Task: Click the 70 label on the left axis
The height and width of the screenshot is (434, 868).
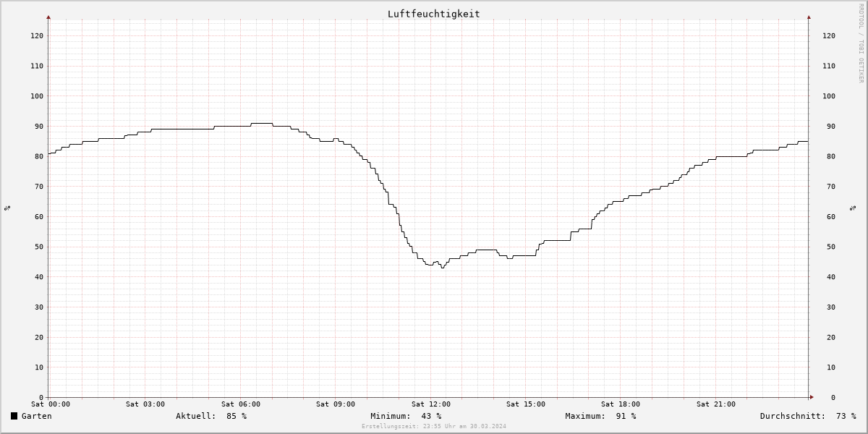Action: coord(39,187)
